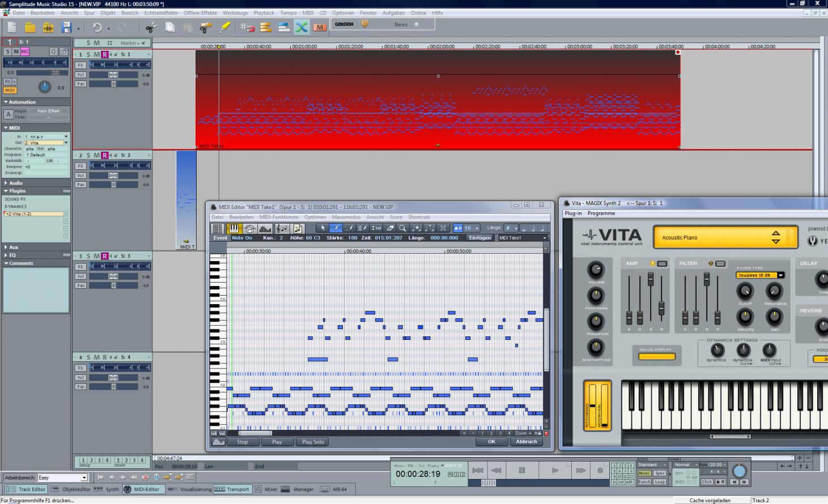The height and width of the screenshot is (504, 828).
Task: Open the Echtzeiteffekte menu
Action: 161,12
